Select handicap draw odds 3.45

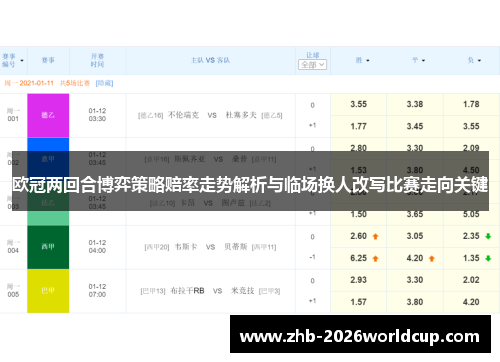pyautogui.click(x=415, y=127)
